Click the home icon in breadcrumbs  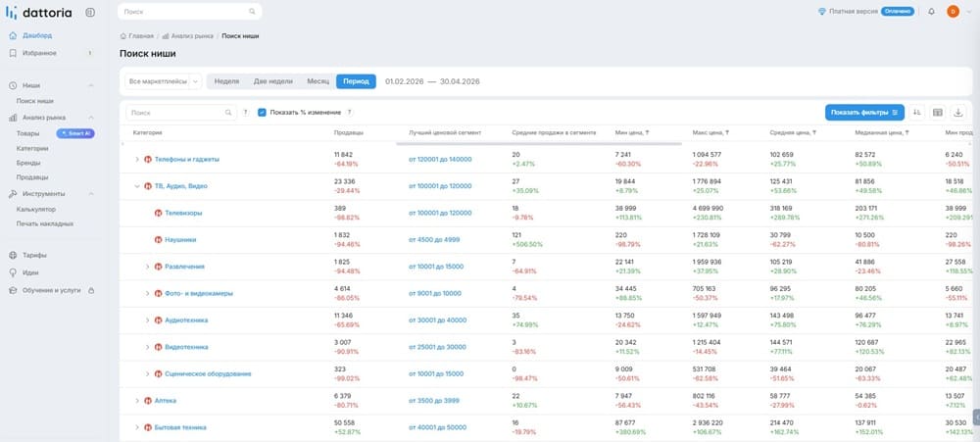123,35
